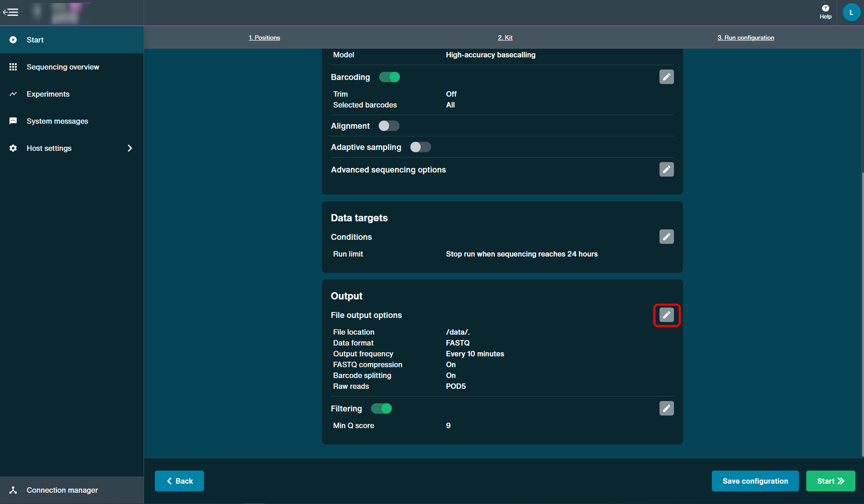
Task: Click the Conditions edit icon
Action: [667, 236]
